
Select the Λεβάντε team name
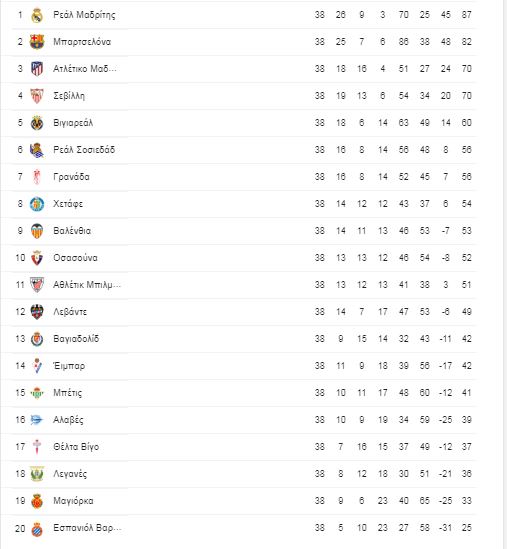pos(70,312)
